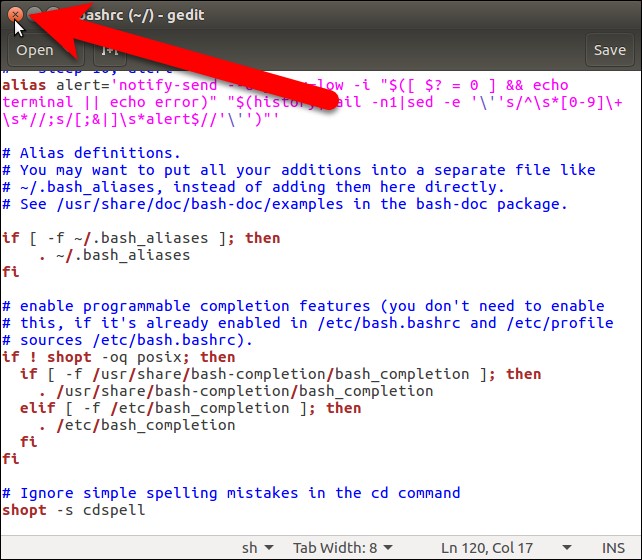The height and width of the screenshot is (560, 642).
Task: Click the line 'if [ -f ~/.bash_aliases ]; then'
Action: click(x=141, y=238)
